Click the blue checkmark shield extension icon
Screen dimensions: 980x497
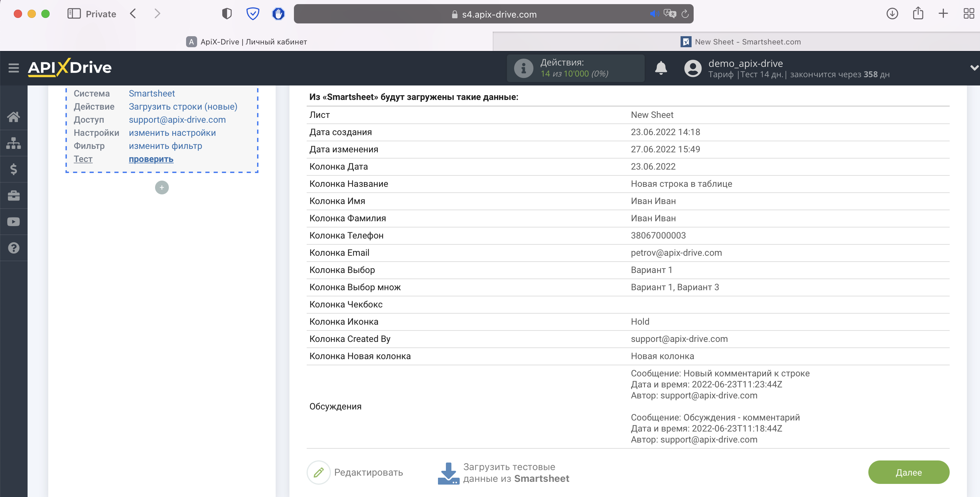click(253, 14)
